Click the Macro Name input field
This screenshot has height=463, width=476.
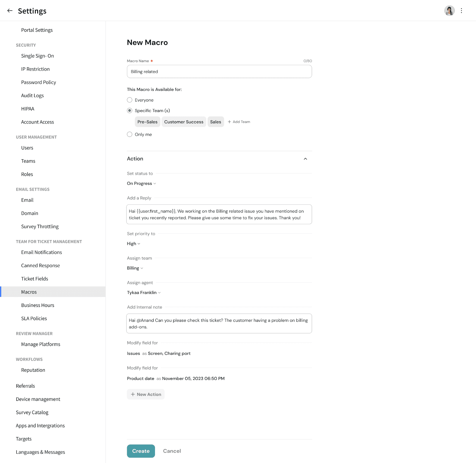pos(219,72)
